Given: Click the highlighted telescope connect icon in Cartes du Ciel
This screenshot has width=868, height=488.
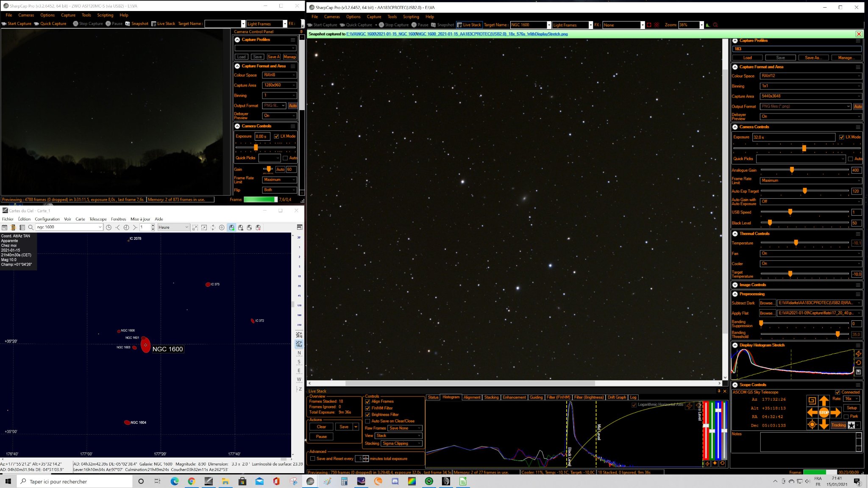Looking at the screenshot, I should (231, 227).
